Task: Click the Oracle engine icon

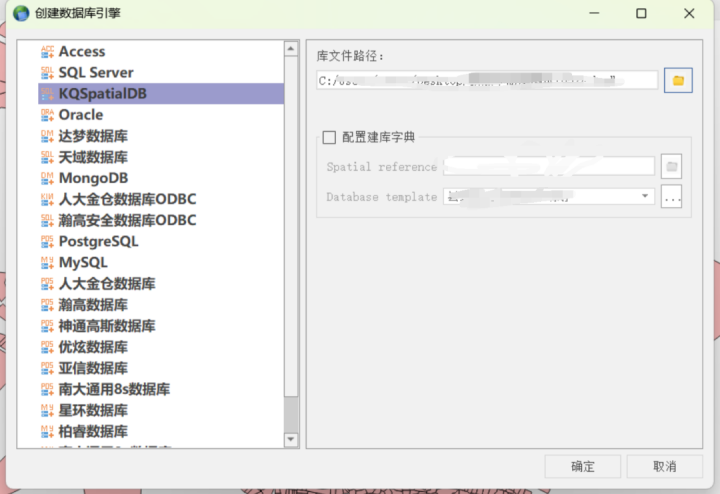Action: [x=47, y=115]
